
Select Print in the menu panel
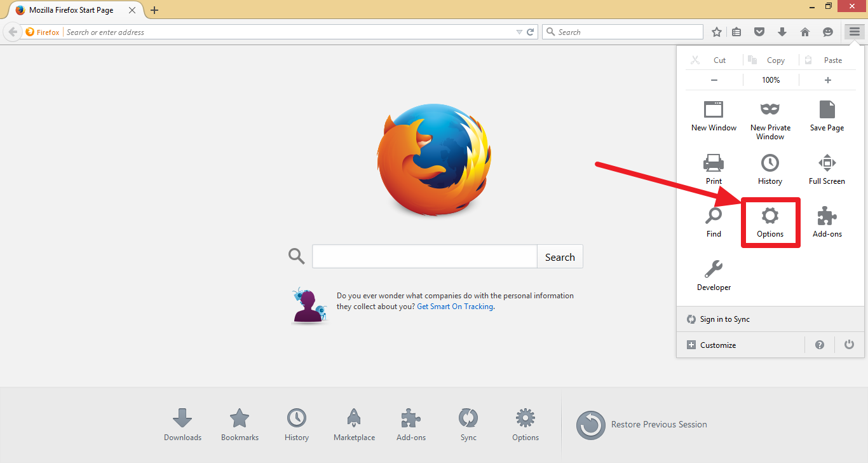pos(714,169)
